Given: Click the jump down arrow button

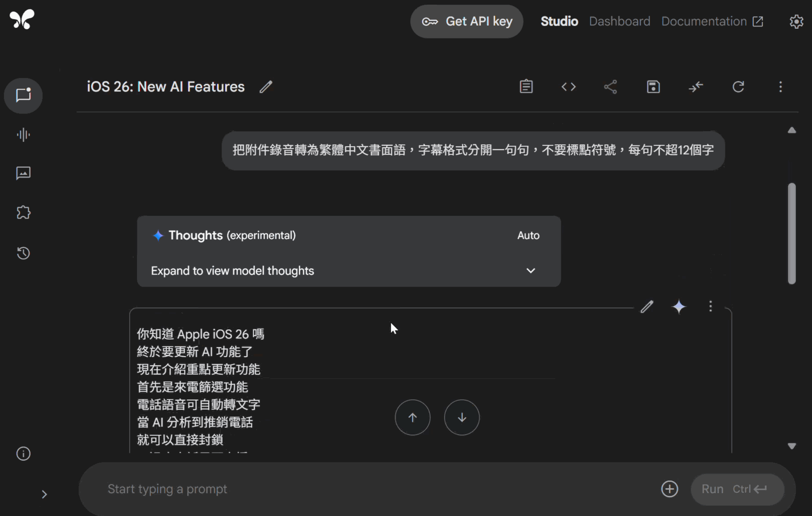Looking at the screenshot, I should (462, 417).
